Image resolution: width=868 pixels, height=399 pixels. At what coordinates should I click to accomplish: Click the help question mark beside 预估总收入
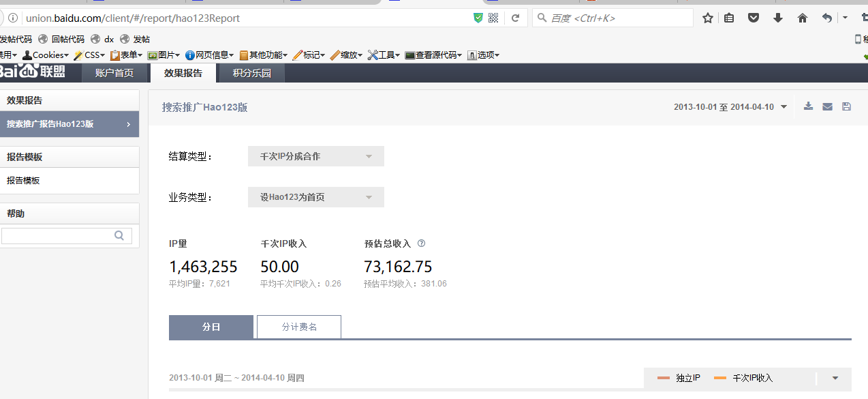click(421, 243)
